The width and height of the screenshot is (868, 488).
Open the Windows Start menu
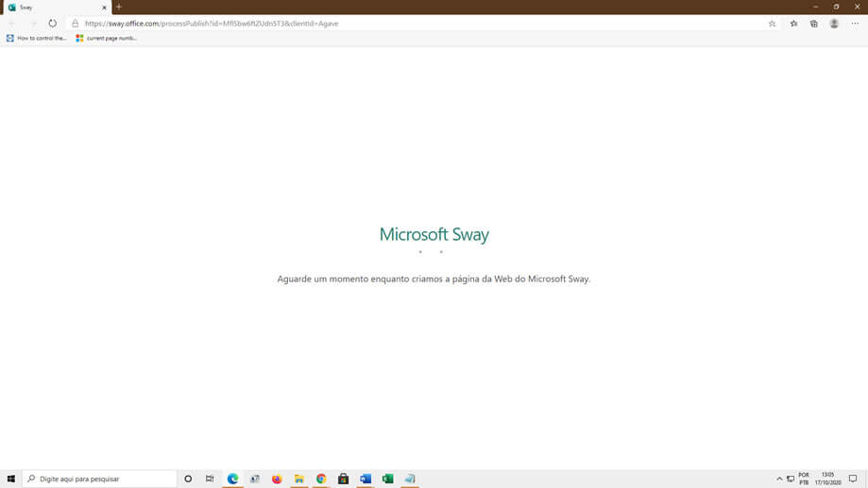pos(11,479)
